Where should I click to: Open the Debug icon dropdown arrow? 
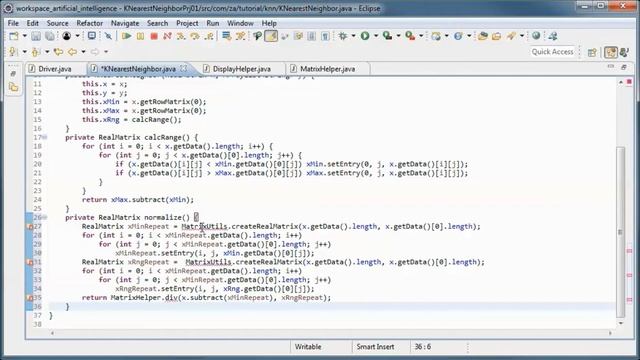tap(353, 36)
